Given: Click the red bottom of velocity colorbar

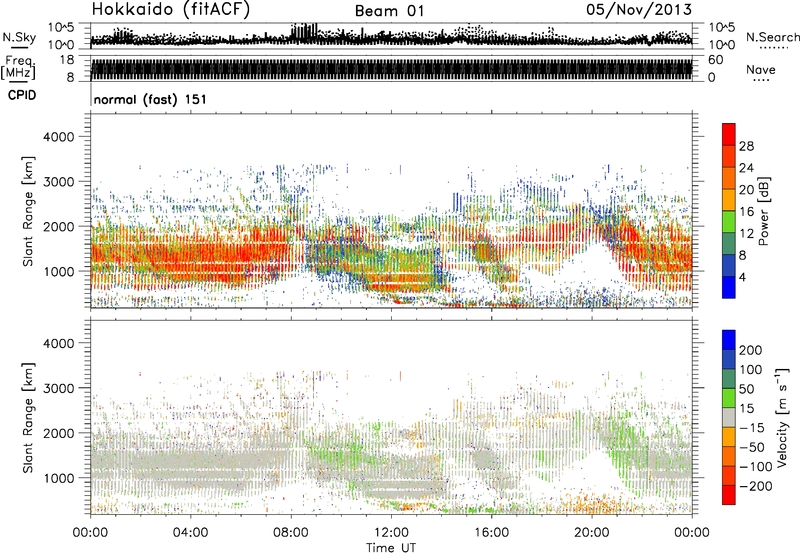Looking at the screenshot, I should [729, 495].
